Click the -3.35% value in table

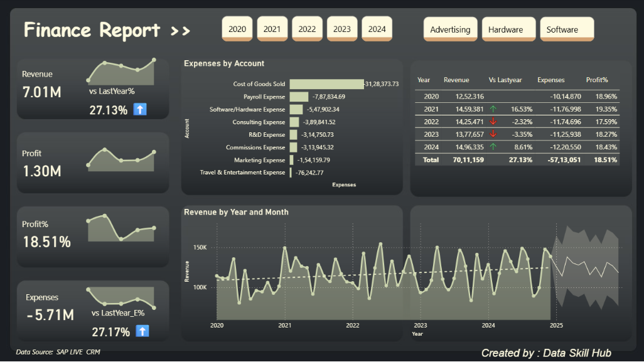point(522,135)
